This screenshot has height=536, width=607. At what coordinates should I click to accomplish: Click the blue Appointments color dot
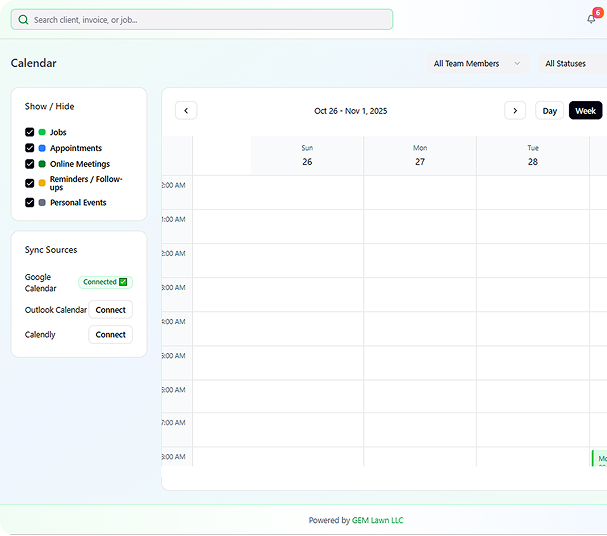(x=42, y=148)
